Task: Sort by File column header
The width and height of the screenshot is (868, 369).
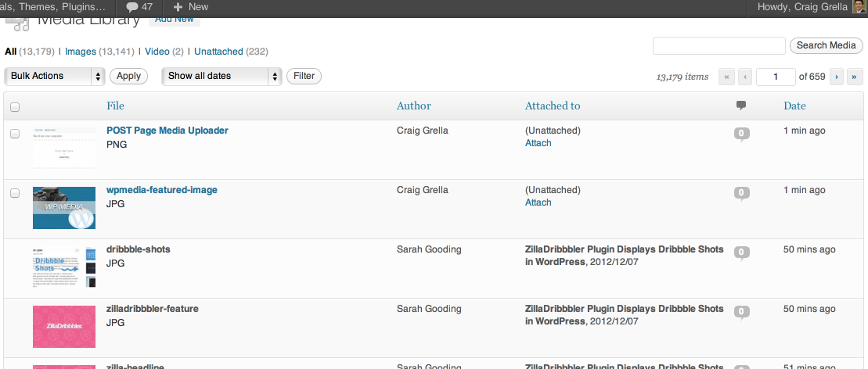Action: [115, 106]
